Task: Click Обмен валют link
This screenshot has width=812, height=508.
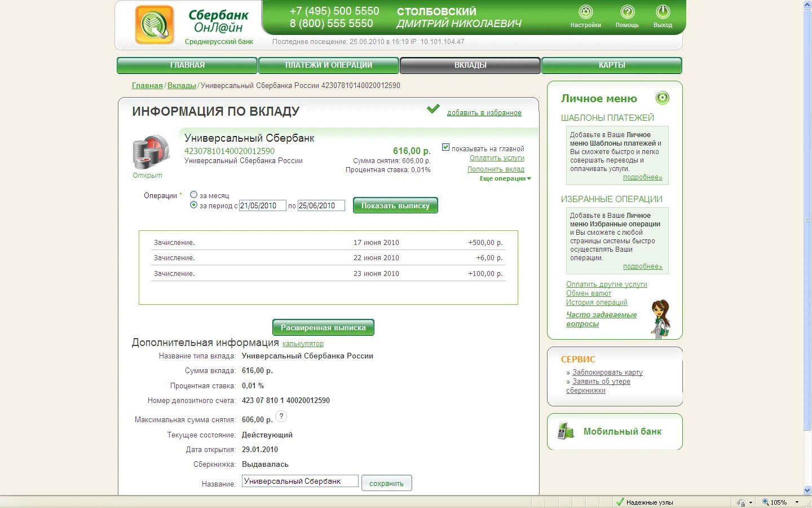Action: (589, 294)
